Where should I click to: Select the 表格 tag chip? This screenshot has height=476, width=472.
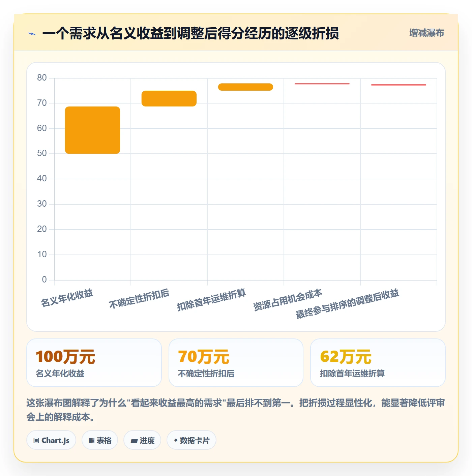[100, 440]
